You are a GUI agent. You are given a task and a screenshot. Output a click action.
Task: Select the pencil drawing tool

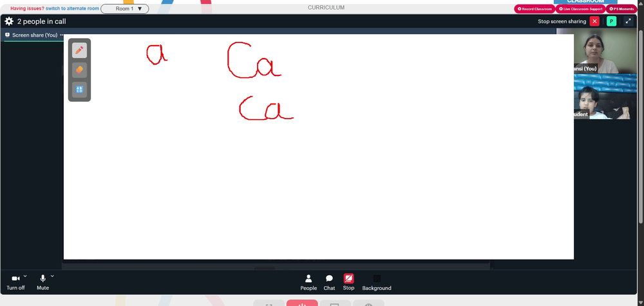79,50
